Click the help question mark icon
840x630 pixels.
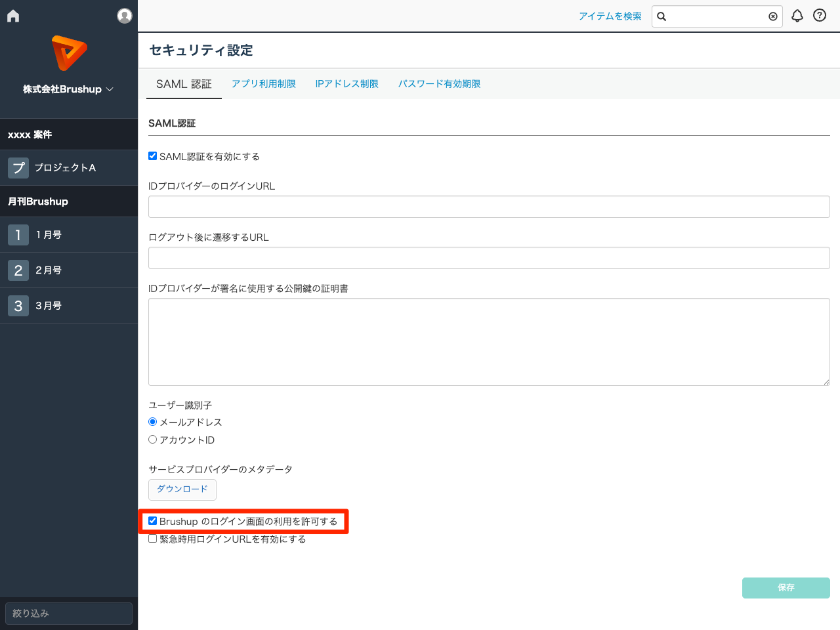pos(819,16)
